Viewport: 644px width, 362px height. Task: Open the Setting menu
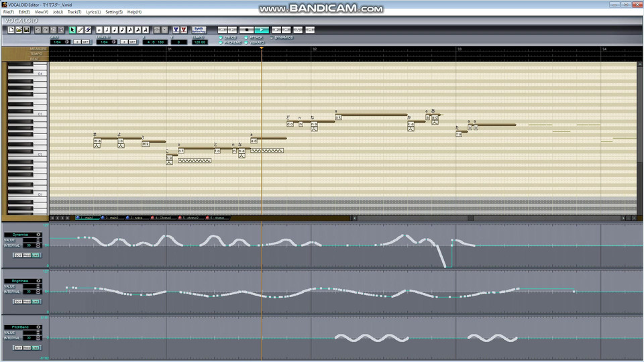click(x=114, y=12)
